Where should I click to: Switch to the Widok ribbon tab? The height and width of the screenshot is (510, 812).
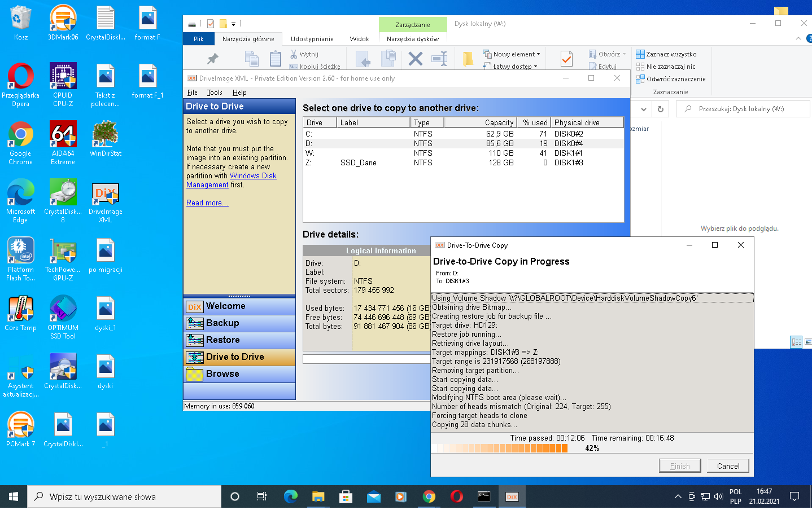359,39
